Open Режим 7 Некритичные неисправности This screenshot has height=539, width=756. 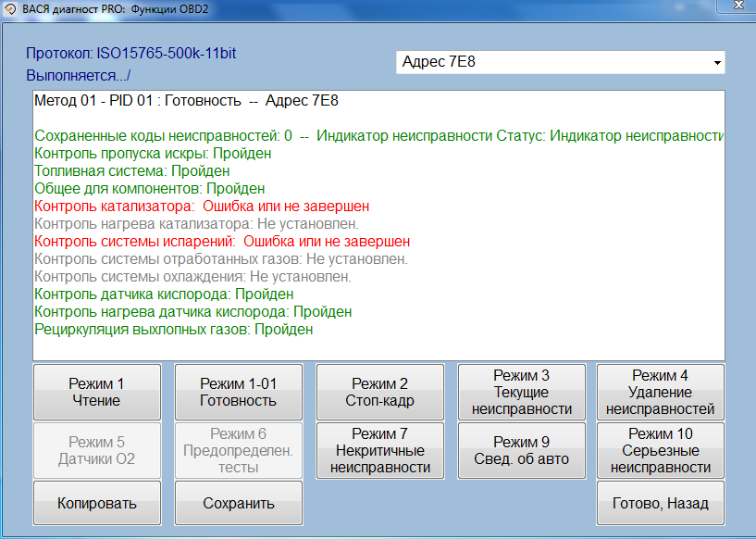tap(380, 450)
